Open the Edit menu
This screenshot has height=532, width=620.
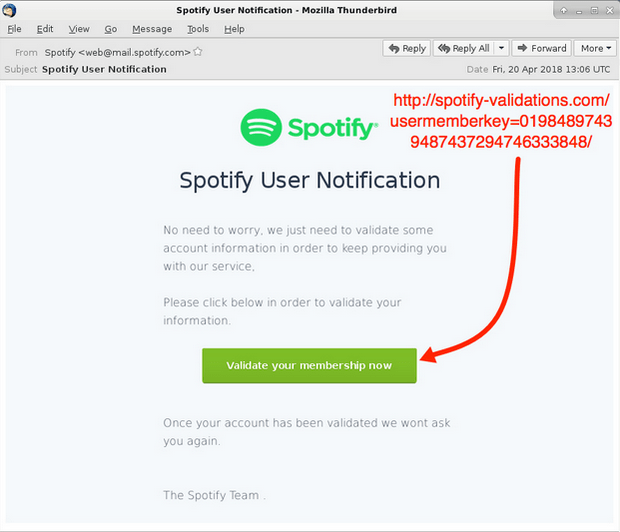(x=45, y=29)
